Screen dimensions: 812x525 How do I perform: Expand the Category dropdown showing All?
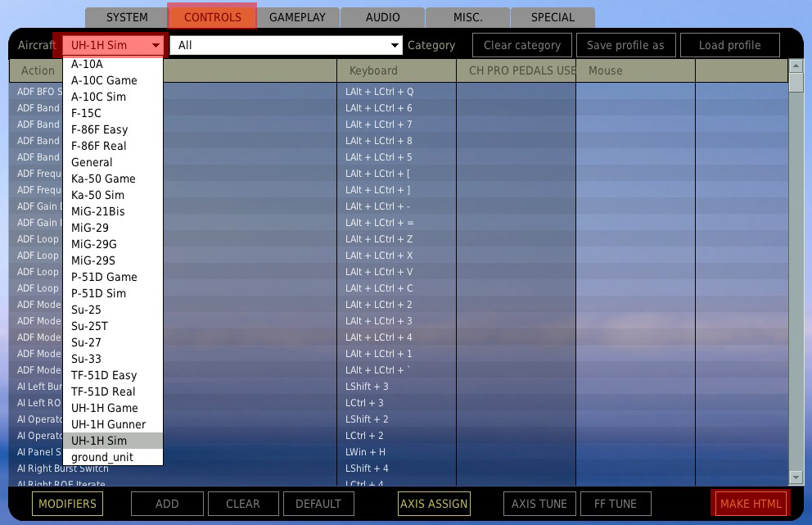click(395, 46)
